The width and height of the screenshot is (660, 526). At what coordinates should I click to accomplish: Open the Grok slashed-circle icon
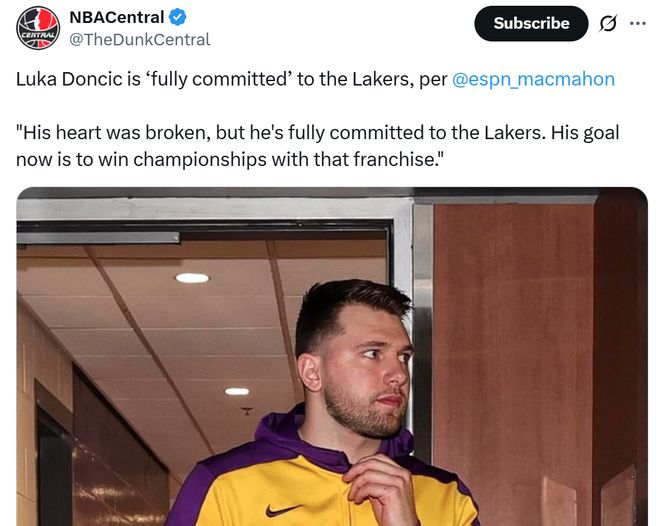(607, 24)
